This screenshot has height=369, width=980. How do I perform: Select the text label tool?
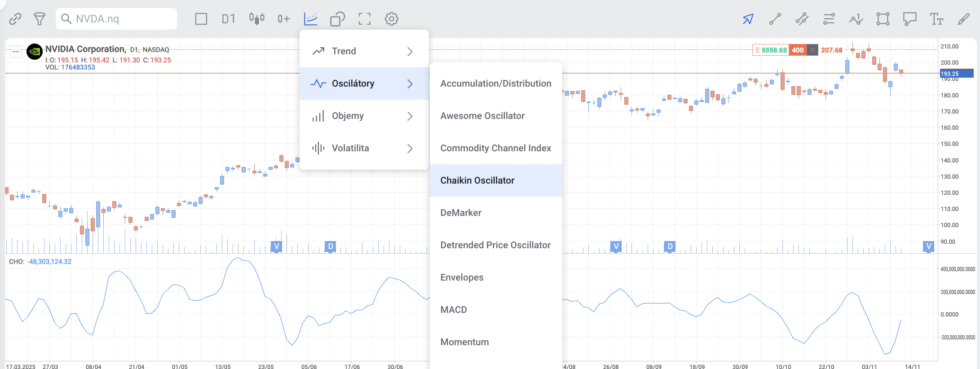point(937,19)
